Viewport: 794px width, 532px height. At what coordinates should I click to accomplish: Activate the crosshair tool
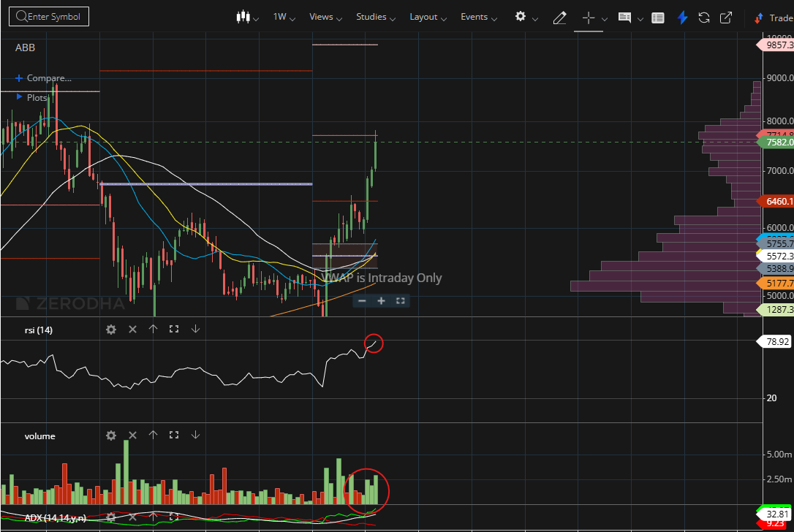(x=589, y=18)
